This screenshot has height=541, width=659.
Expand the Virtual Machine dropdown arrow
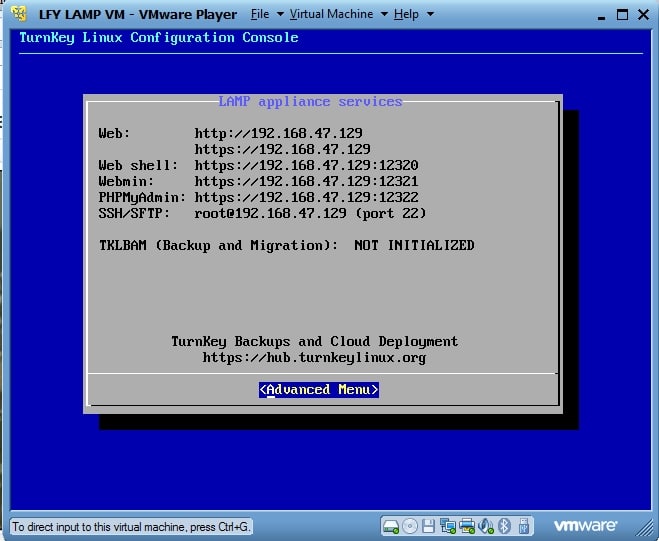pos(382,15)
